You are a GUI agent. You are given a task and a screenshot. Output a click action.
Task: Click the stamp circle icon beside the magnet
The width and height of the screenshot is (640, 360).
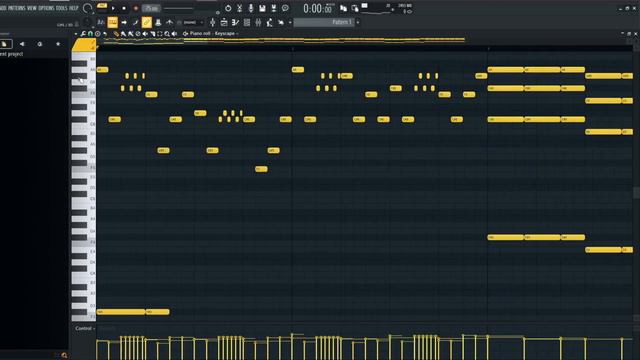(x=98, y=34)
